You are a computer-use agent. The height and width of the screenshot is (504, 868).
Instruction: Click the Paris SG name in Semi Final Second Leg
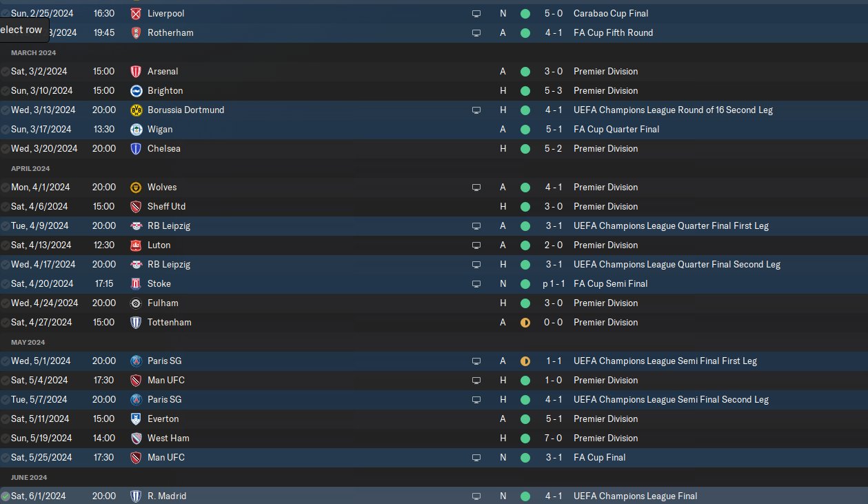click(164, 399)
